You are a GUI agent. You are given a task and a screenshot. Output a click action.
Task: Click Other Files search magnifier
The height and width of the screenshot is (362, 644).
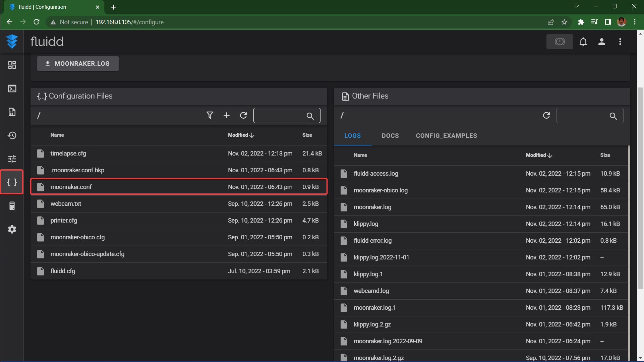(x=613, y=116)
